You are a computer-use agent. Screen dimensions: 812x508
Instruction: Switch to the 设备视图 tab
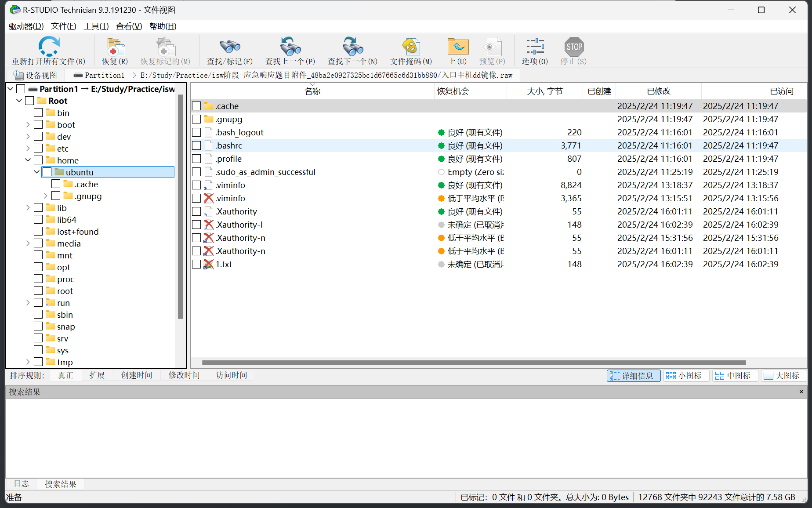[36, 75]
